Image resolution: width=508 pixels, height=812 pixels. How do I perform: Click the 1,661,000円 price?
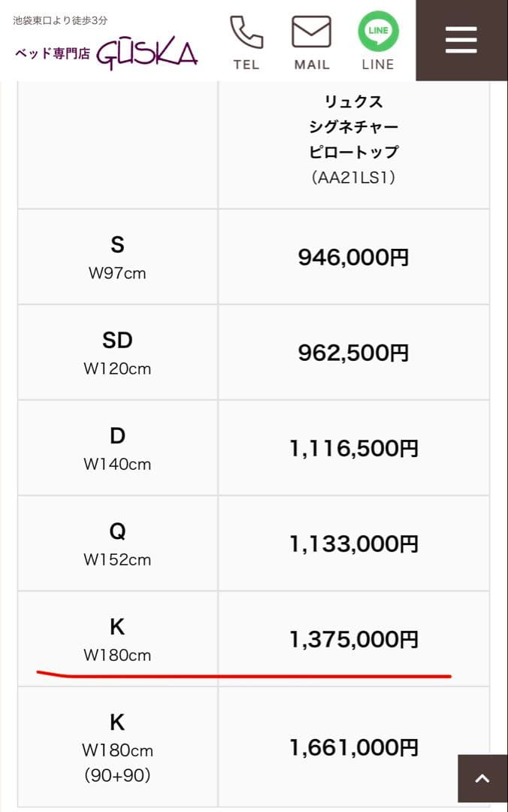pyautogui.click(x=353, y=748)
